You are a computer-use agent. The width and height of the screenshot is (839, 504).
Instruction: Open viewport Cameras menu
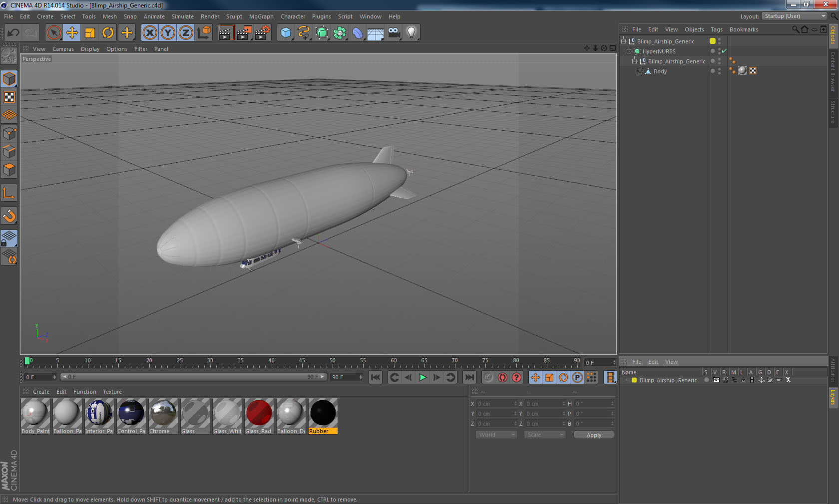pos(63,49)
